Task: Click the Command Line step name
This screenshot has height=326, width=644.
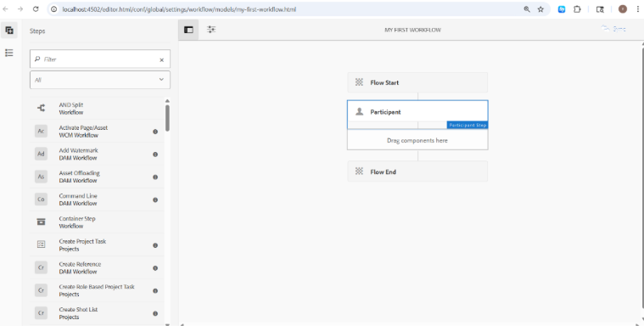Action: coord(78,196)
